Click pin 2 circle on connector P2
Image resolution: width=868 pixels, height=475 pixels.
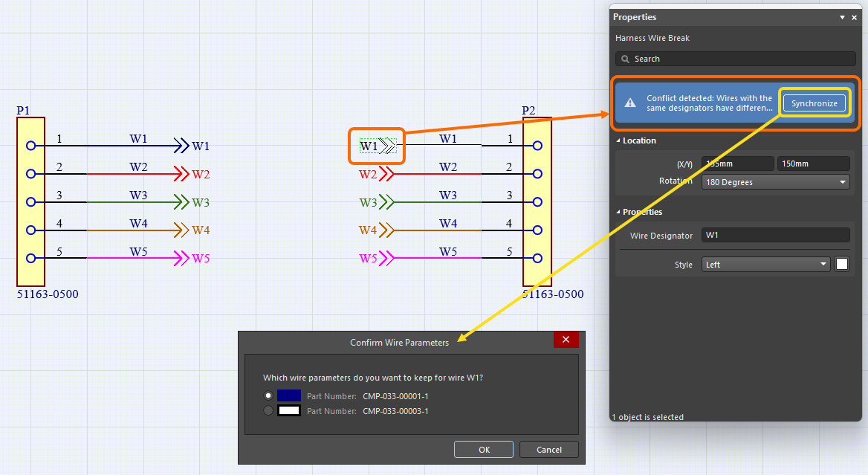click(x=537, y=174)
